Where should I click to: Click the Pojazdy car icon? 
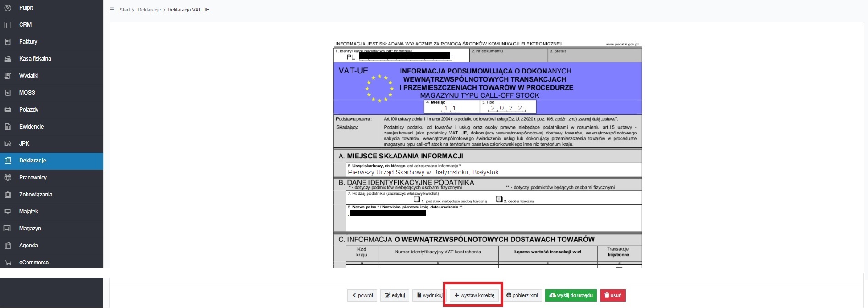point(7,110)
